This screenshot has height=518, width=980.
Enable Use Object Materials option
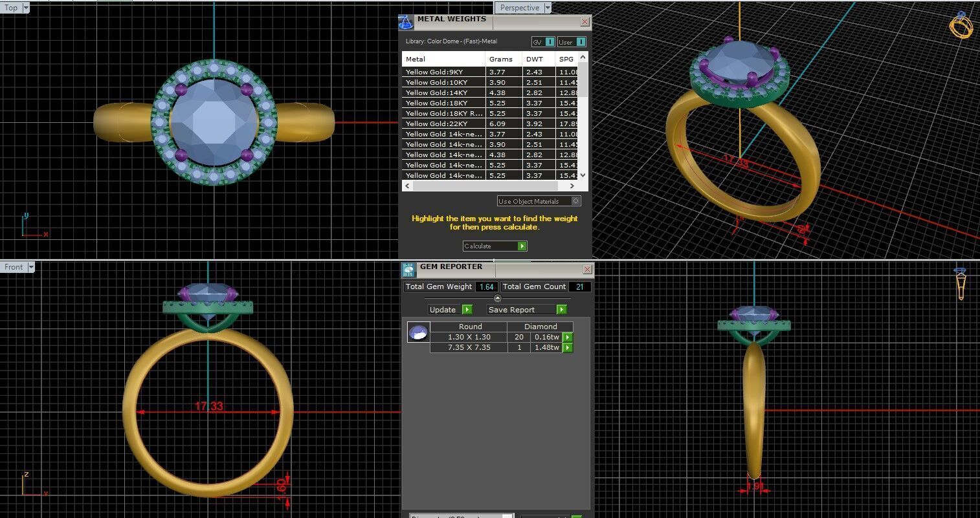point(575,201)
